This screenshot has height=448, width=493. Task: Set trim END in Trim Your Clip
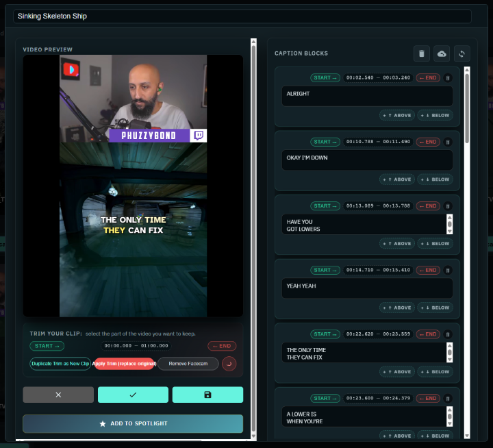222,346
